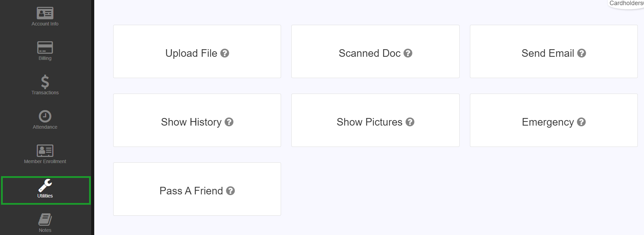
Task: Open the Account Info sidebar icon
Action: point(45,13)
